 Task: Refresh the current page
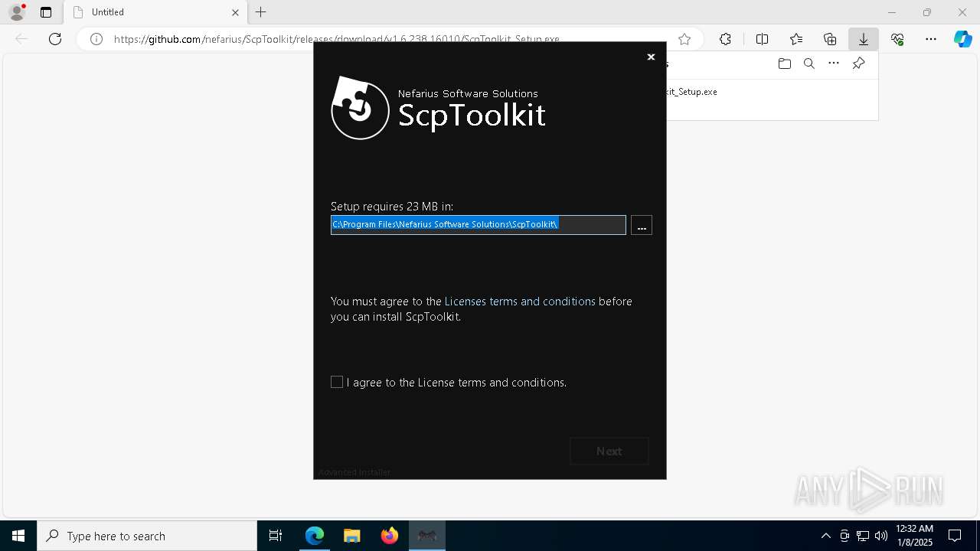(x=55, y=39)
